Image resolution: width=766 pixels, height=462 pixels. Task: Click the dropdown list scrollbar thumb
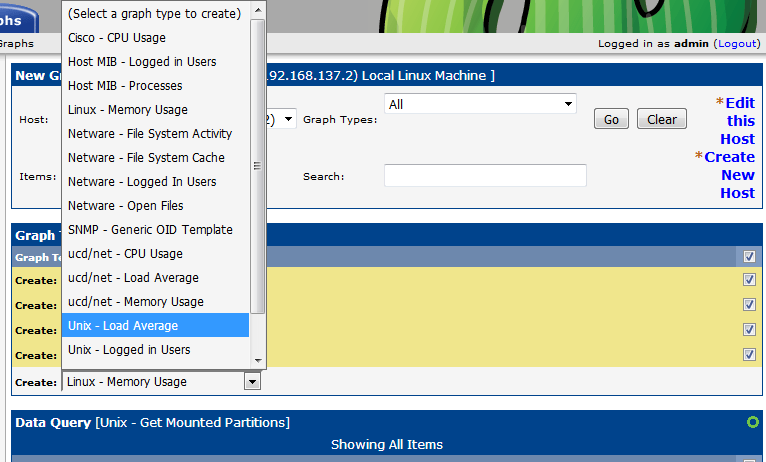click(x=257, y=166)
